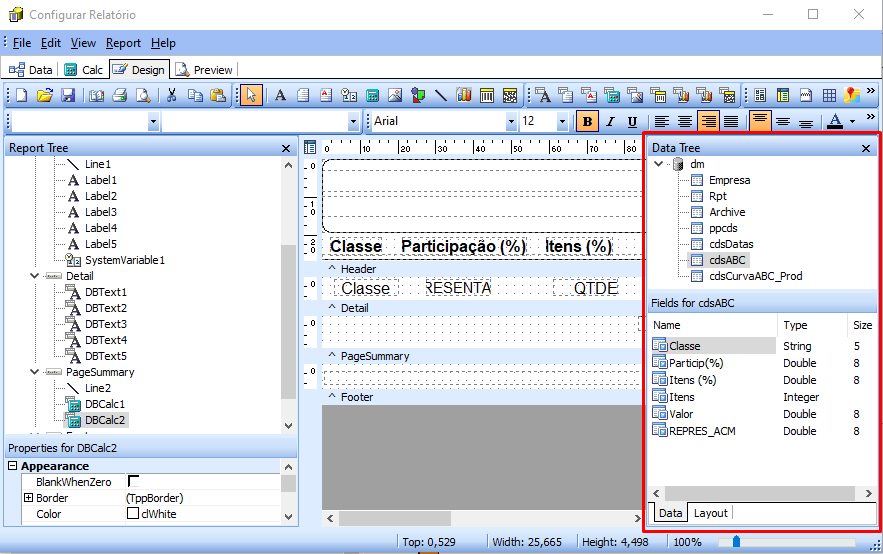883x554 pixels.
Task: Click the clWhite color swatch
Action: click(x=132, y=514)
